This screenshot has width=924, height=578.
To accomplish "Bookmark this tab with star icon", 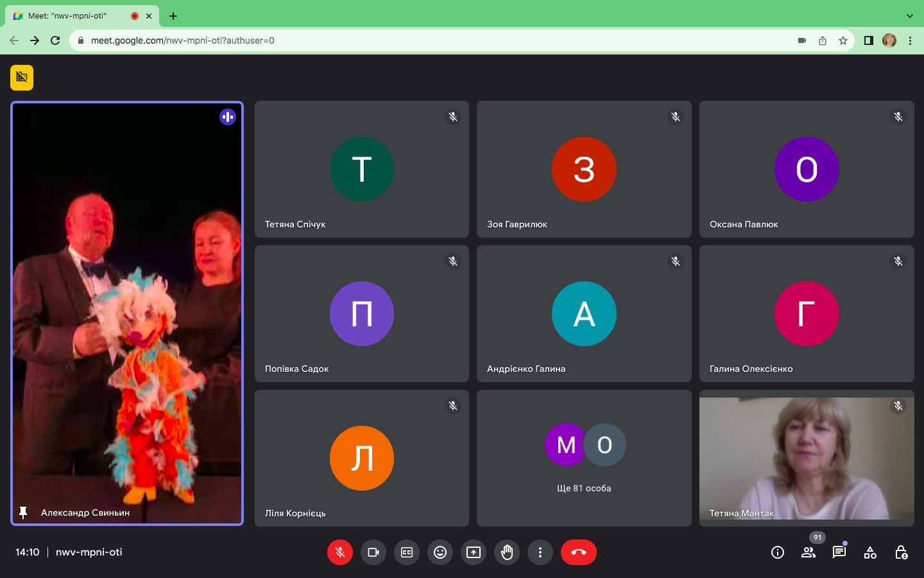I will [x=843, y=40].
